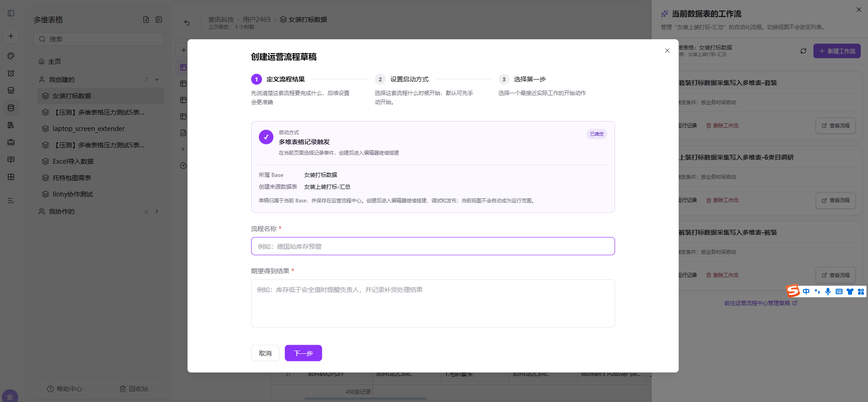Open the alarm clock icon in left rail
This screenshot has width=868, height=402.
point(11,73)
